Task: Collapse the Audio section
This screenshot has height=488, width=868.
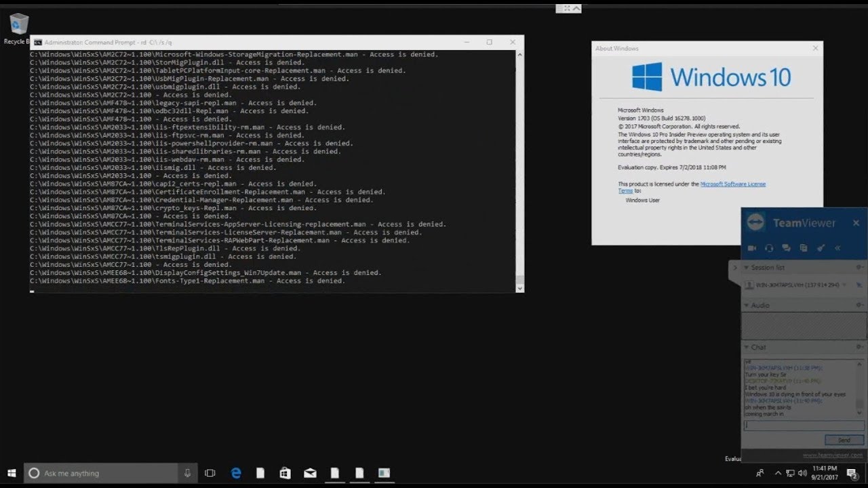Action: [x=746, y=306]
